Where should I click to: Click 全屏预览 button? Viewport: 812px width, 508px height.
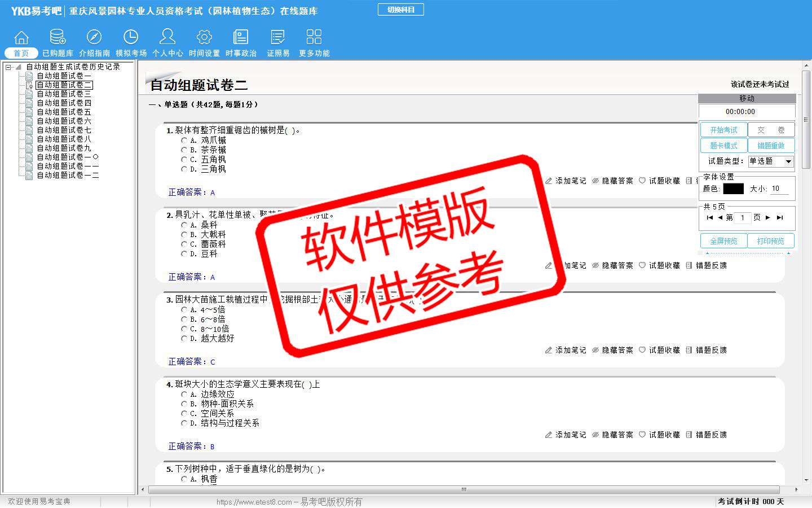[723, 241]
